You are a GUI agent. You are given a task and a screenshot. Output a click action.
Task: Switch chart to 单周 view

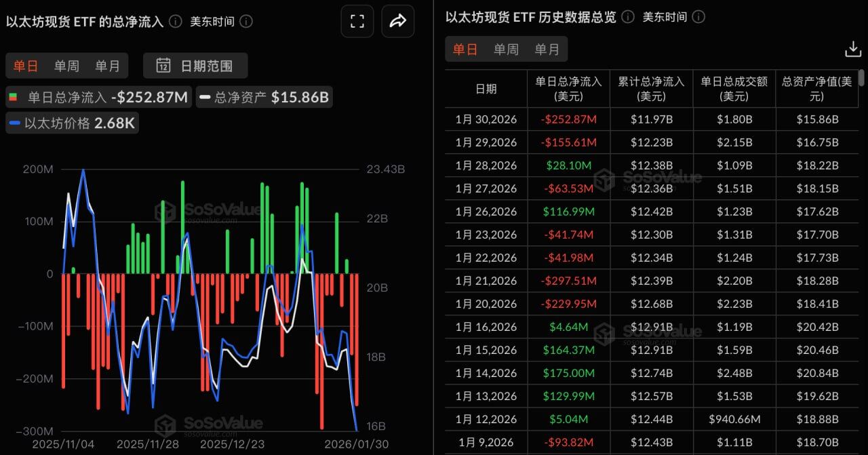(66, 66)
